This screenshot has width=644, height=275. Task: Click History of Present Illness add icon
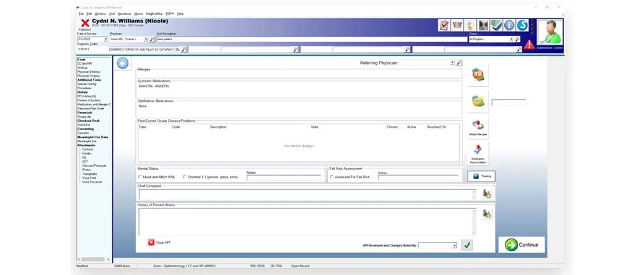(487, 214)
